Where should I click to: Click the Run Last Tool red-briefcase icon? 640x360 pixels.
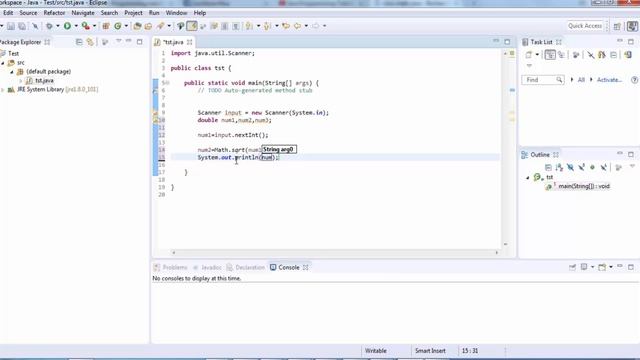tap(85, 26)
